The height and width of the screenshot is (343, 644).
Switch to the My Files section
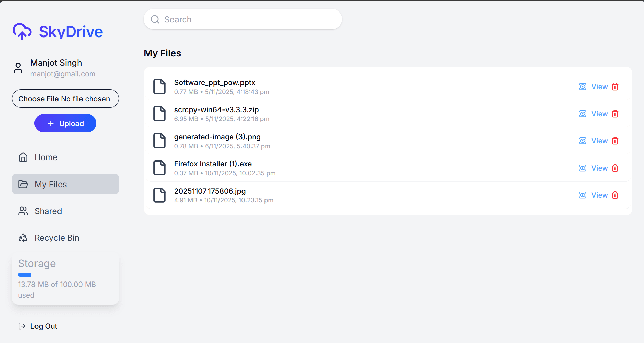pos(50,184)
